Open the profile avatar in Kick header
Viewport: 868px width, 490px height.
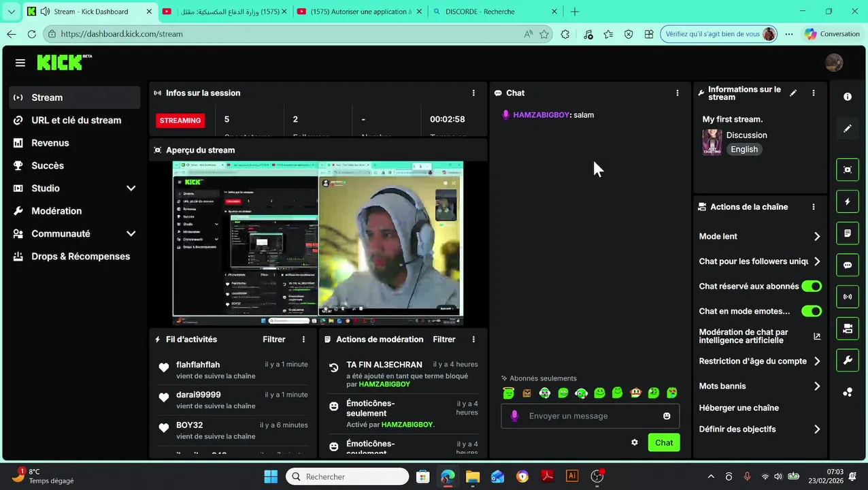[x=834, y=63]
